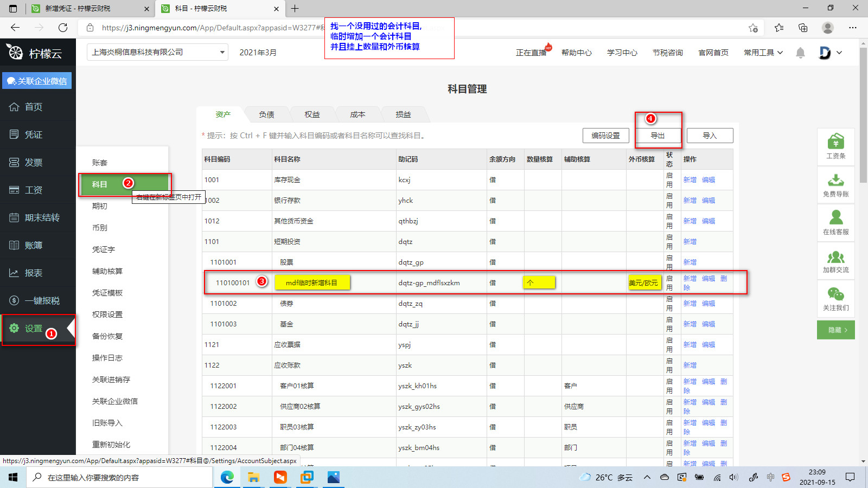The height and width of the screenshot is (488, 868).
Task: Expand the company name dropdown
Action: [x=222, y=53]
